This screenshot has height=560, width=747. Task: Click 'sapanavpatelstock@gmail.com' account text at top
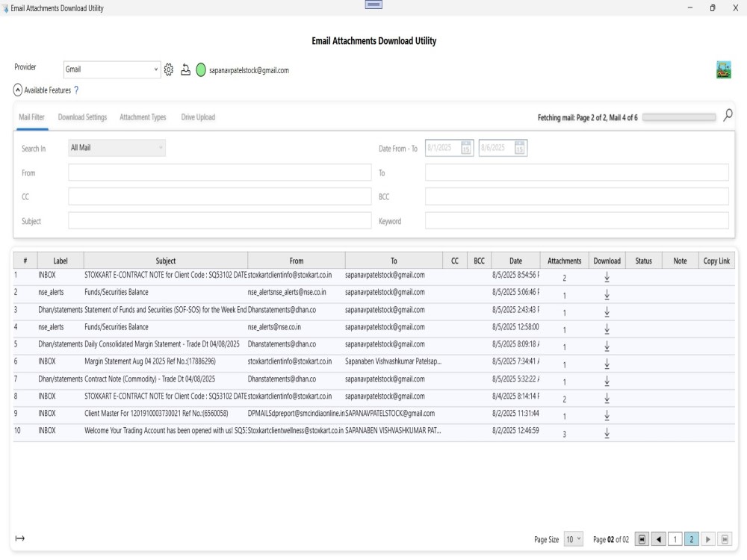pos(249,70)
